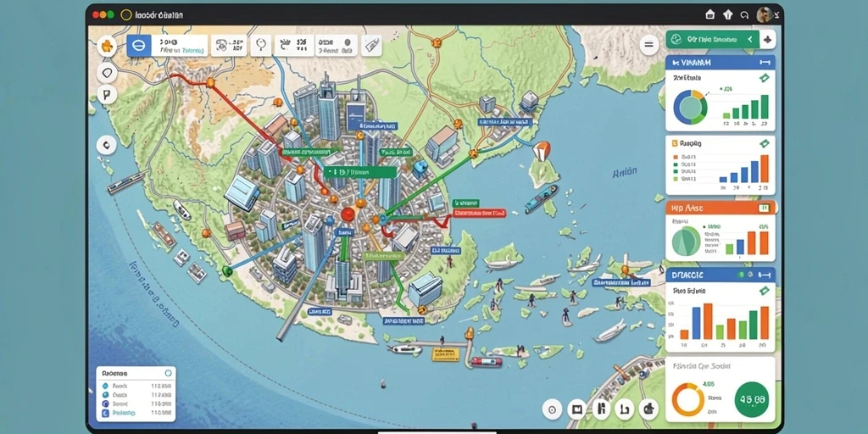Viewport: 868px width, 434px height.
Task: Click the compass rotate button on left
Action: [x=106, y=146]
